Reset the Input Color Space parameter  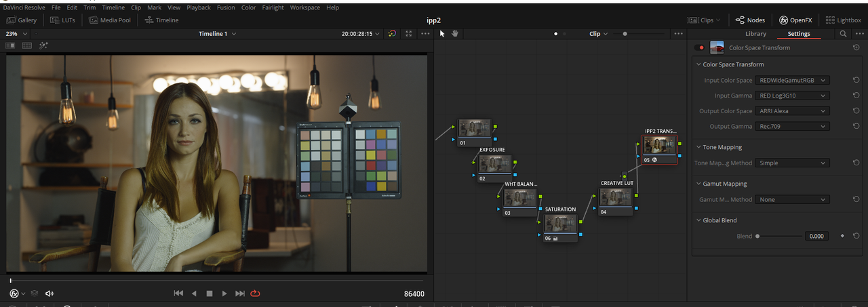coord(856,80)
